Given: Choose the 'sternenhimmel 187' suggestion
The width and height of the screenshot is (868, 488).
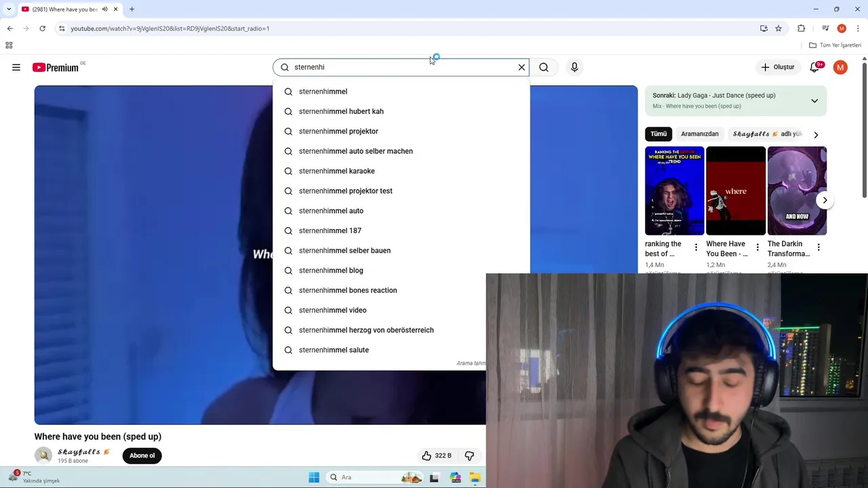Looking at the screenshot, I should [401, 230].
